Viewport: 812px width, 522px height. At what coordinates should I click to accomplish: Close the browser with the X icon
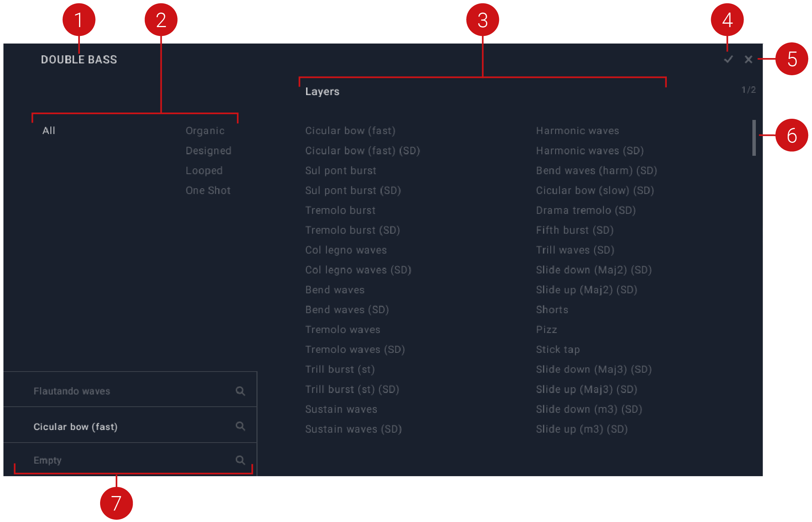tap(748, 60)
